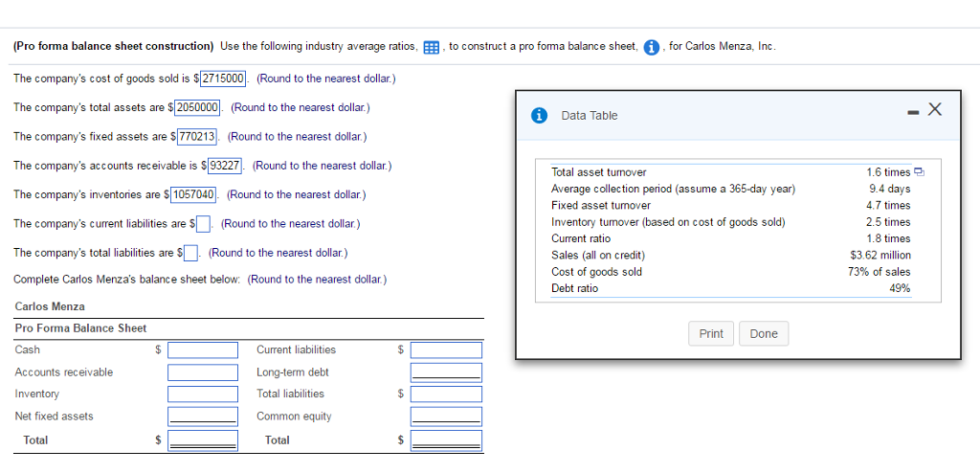Screen dimensions: 980x473
Task: Click the Data Table blue info icon
Action: [x=538, y=115]
